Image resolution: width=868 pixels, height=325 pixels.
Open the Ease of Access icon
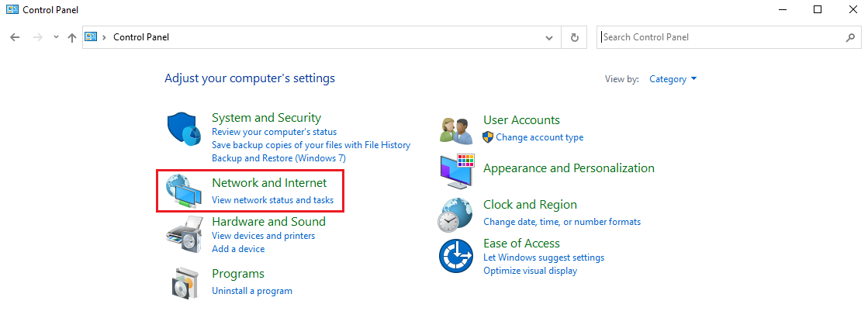(x=456, y=256)
